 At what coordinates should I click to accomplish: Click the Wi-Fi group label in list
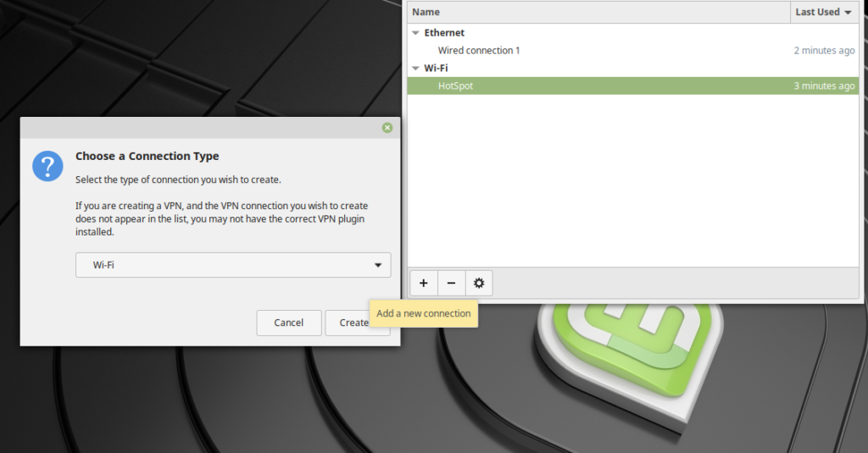[x=436, y=68]
